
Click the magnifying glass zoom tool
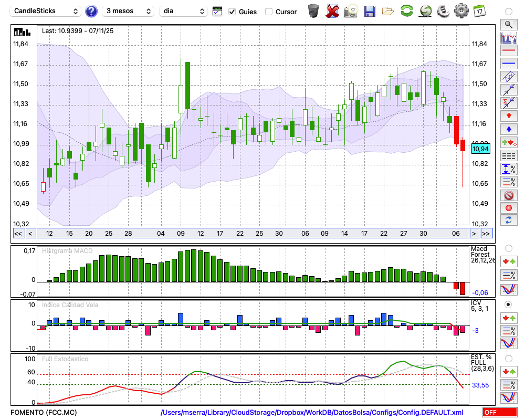[x=508, y=24]
